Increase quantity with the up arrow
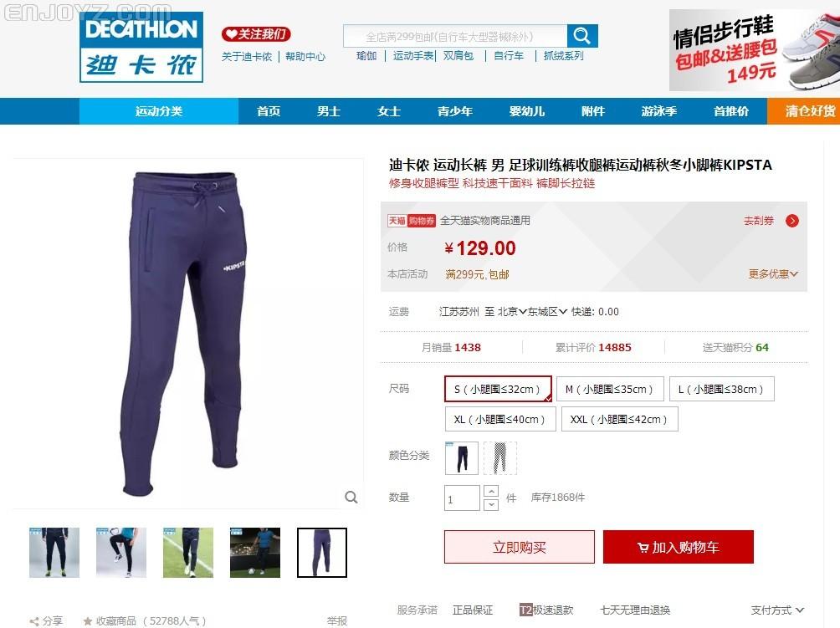The height and width of the screenshot is (628, 840). click(491, 491)
